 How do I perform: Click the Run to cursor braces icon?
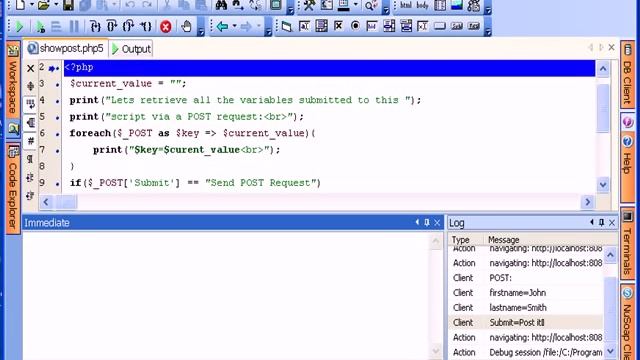coord(146,27)
